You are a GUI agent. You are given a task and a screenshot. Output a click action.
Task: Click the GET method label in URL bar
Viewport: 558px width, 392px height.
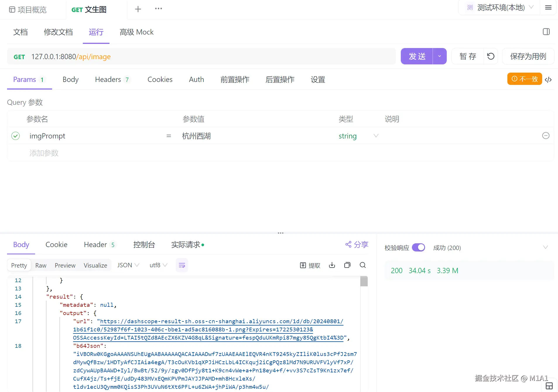tap(19, 57)
